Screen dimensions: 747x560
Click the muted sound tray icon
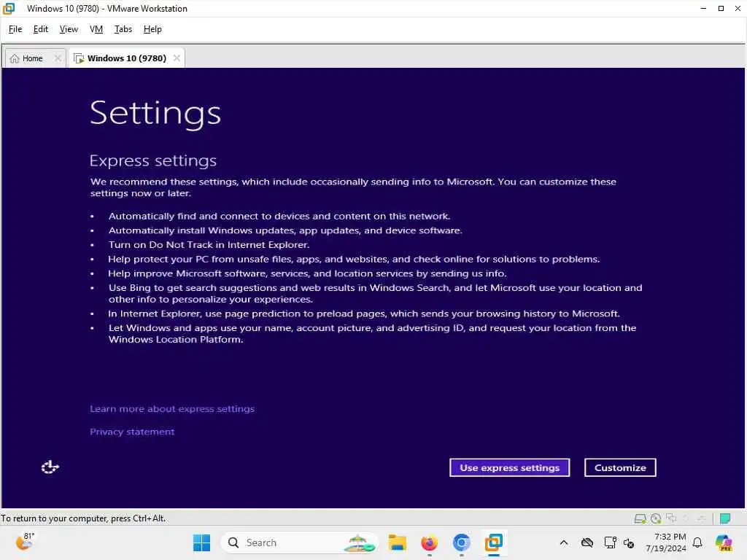pos(629,542)
